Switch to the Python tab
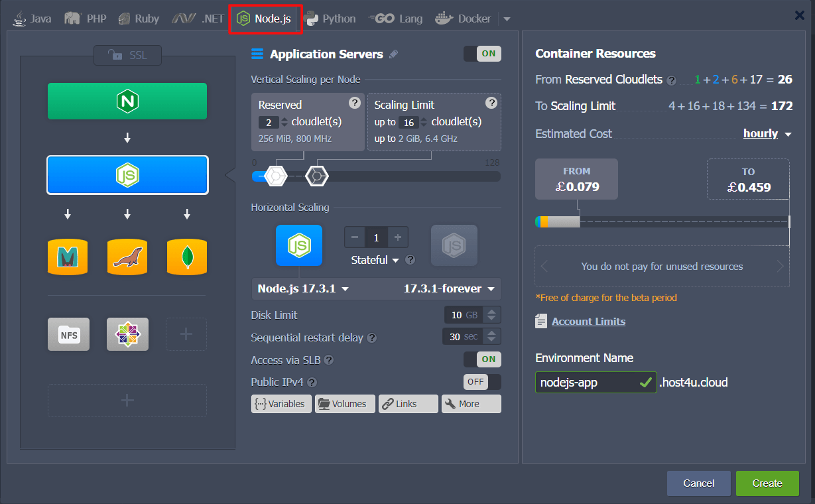Screen dimensions: 815x504 tap(330, 18)
